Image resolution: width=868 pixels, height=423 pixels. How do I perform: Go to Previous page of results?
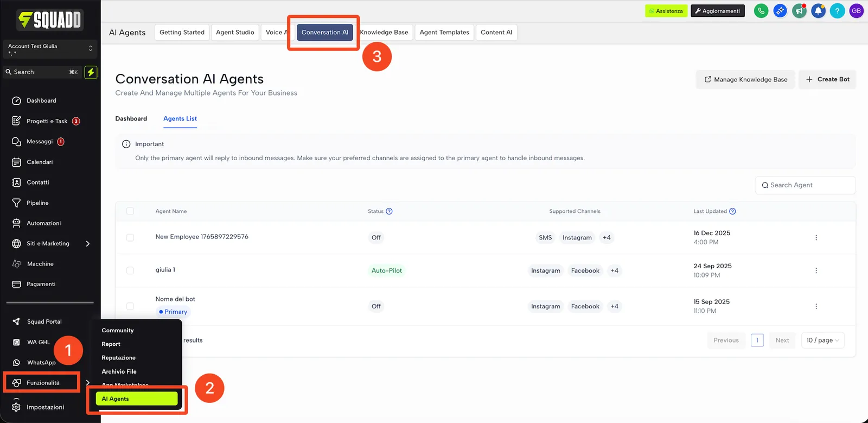[726, 340]
